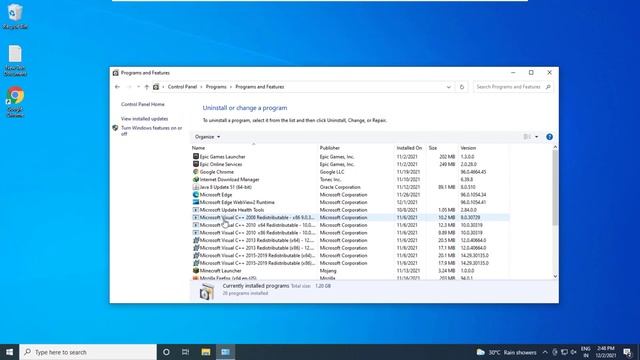Click the Search Programs and Features box
The width and height of the screenshot is (640, 360).
(x=513, y=87)
